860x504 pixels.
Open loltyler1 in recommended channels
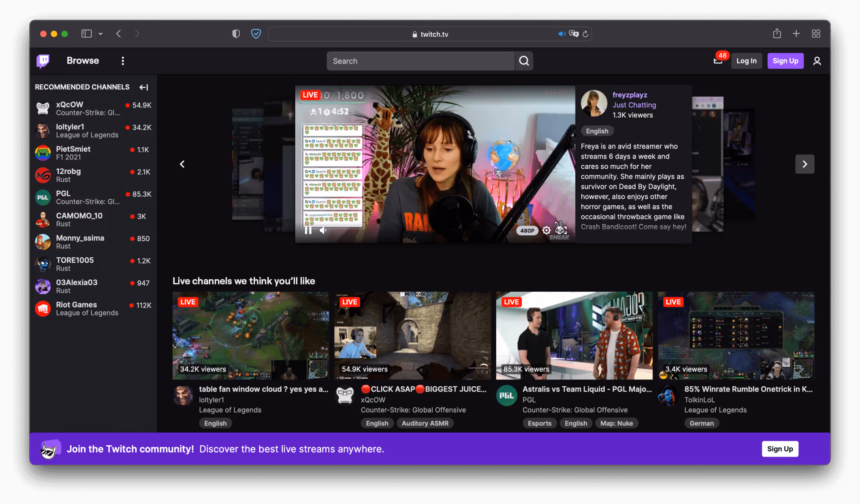click(x=93, y=131)
